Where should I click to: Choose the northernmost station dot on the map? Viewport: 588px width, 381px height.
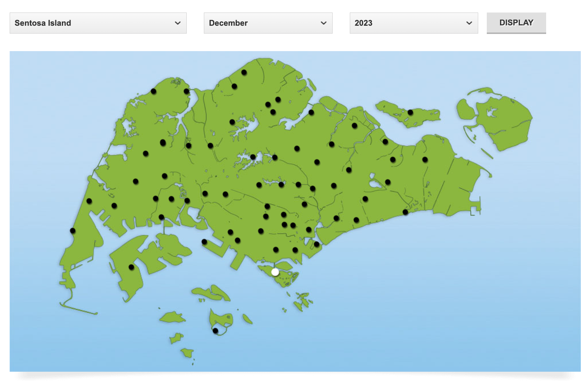coord(244,73)
